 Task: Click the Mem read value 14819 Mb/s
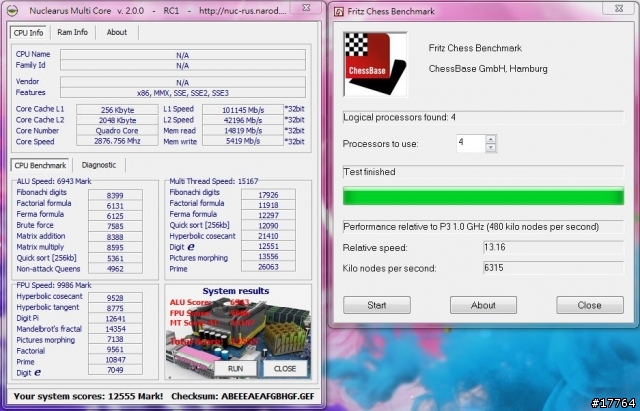(x=243, y=131)
